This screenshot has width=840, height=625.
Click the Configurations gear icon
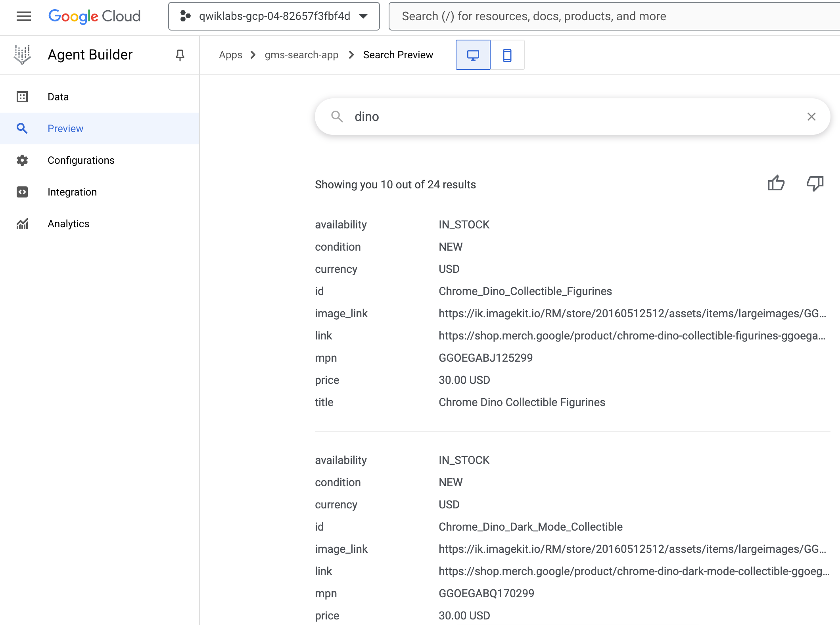tap(22, 160)
